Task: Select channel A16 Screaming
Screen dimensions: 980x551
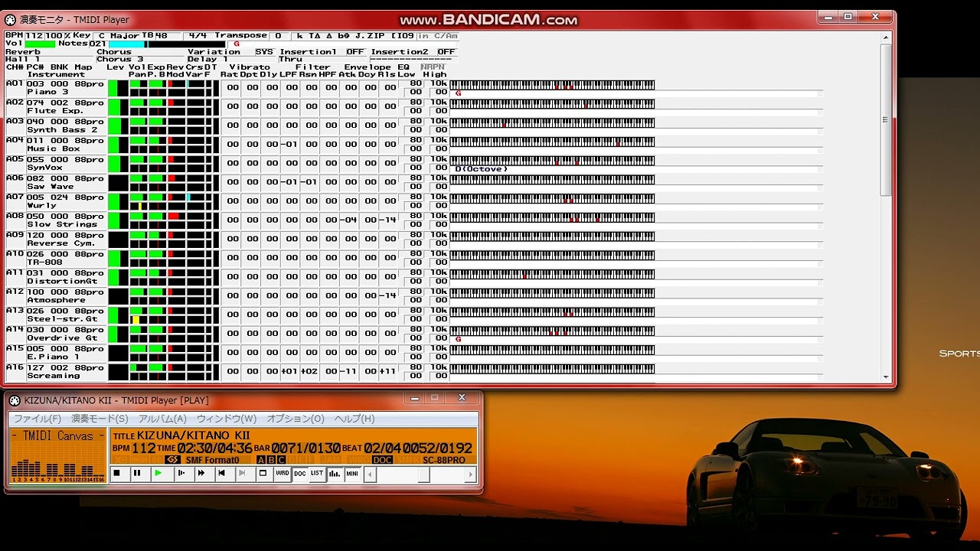Action: point(55,372)
